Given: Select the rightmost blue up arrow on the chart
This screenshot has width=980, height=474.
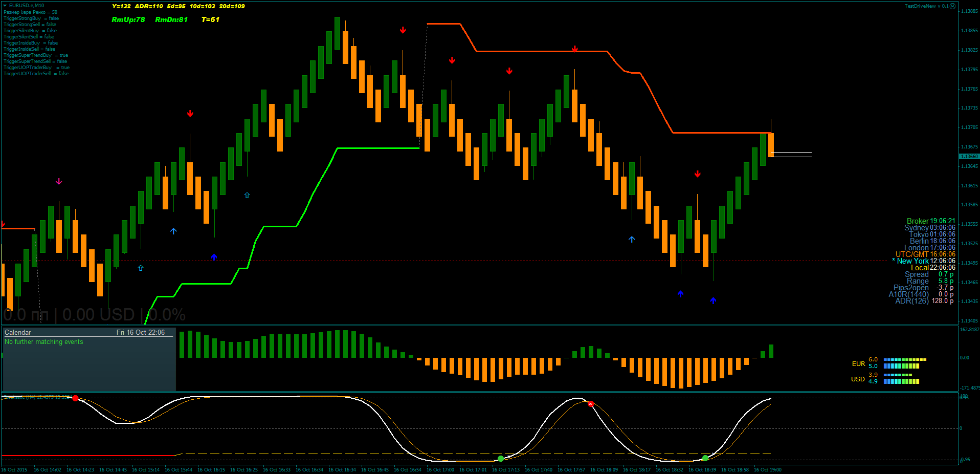Looking at the screenshot, I should [713, 300].
